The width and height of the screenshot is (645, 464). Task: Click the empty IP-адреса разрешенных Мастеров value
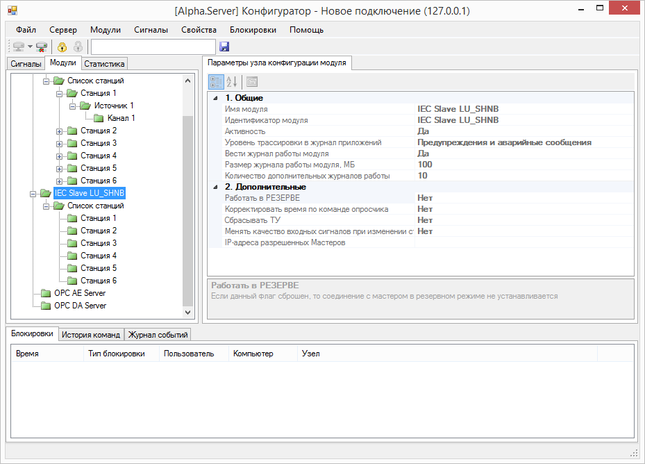point(524,242)
